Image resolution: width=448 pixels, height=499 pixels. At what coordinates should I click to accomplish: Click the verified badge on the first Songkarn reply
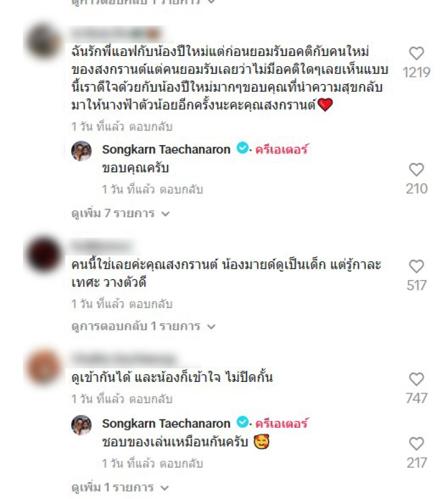coord(242,148)
